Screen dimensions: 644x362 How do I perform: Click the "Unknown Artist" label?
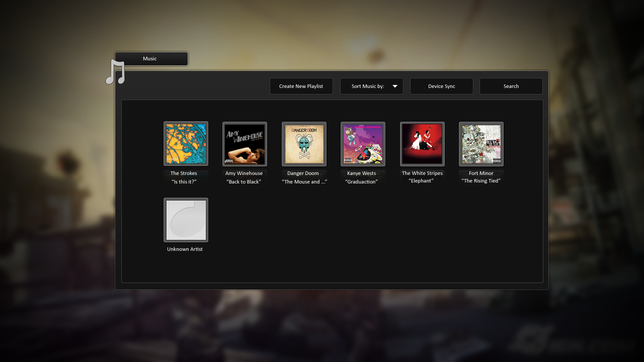[185, 249]
